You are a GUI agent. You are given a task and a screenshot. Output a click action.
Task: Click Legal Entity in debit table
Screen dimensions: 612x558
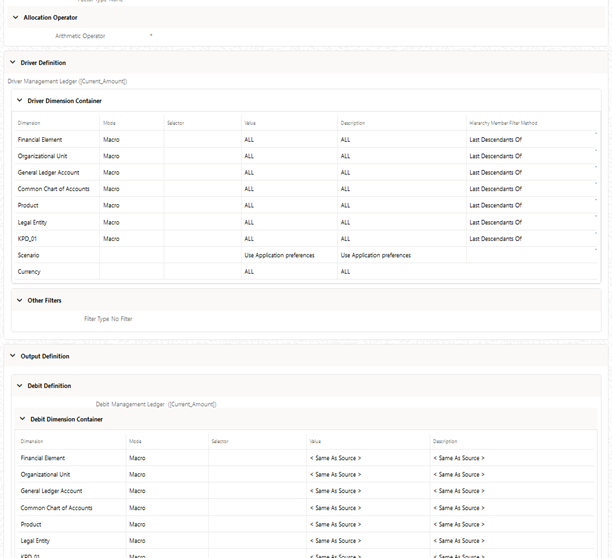pyautogui.click(x=35, y=541)
